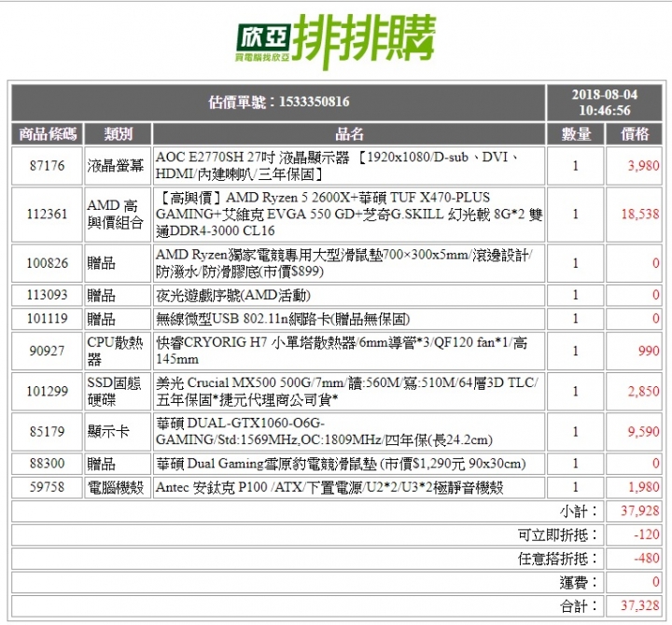Click the price 9,590
This screenshot has height=625, width=672.
643,431
